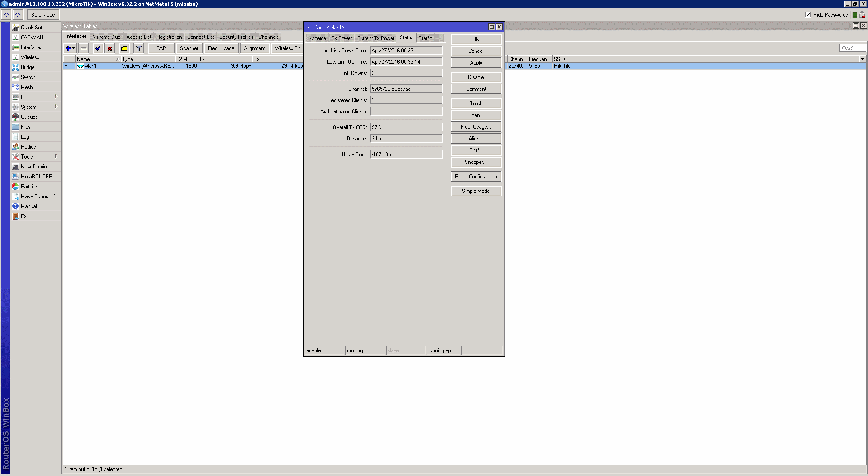Click in the Find search field
Screen dimensions: 868x476
(x=852, y=48)
